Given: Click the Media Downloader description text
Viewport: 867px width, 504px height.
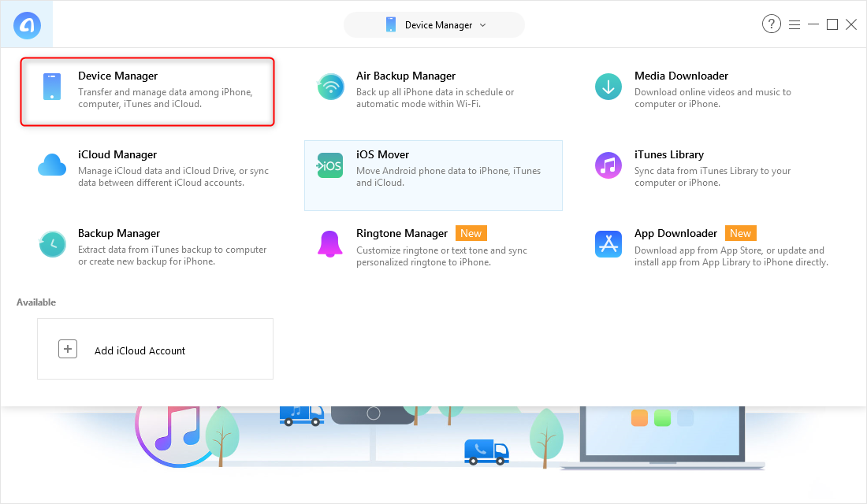Looking at the screenshot, I should pos(713,98).
